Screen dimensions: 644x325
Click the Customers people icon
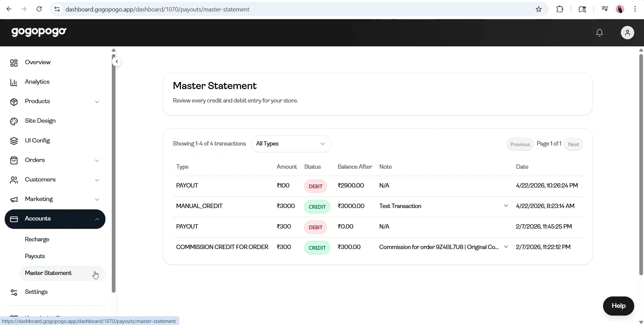14,180
